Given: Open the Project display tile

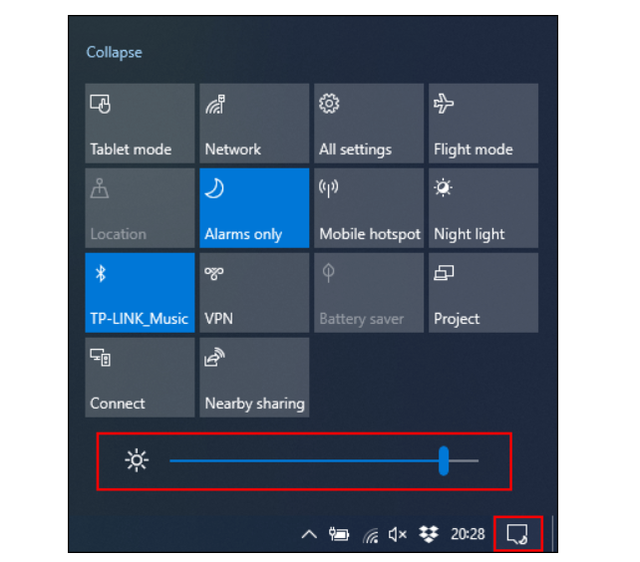Looking at the screenshot, I should tap(483, 293).
